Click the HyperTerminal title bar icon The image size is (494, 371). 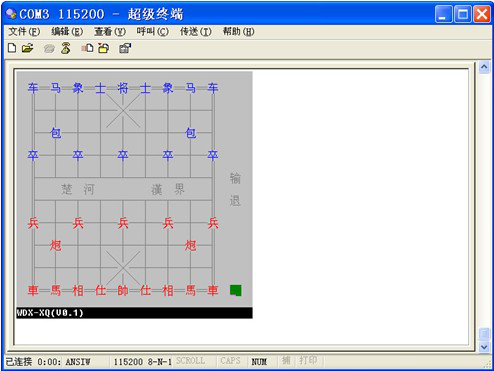click(11, 14)
